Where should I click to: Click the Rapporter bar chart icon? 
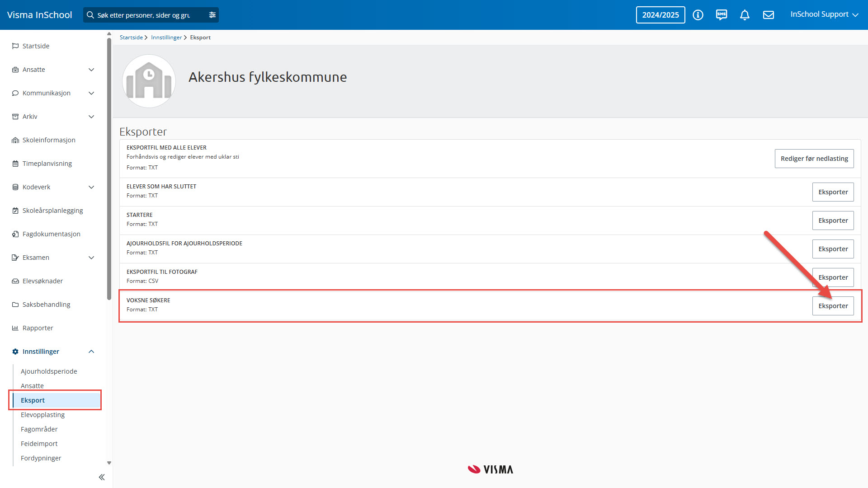click(15, 328)
